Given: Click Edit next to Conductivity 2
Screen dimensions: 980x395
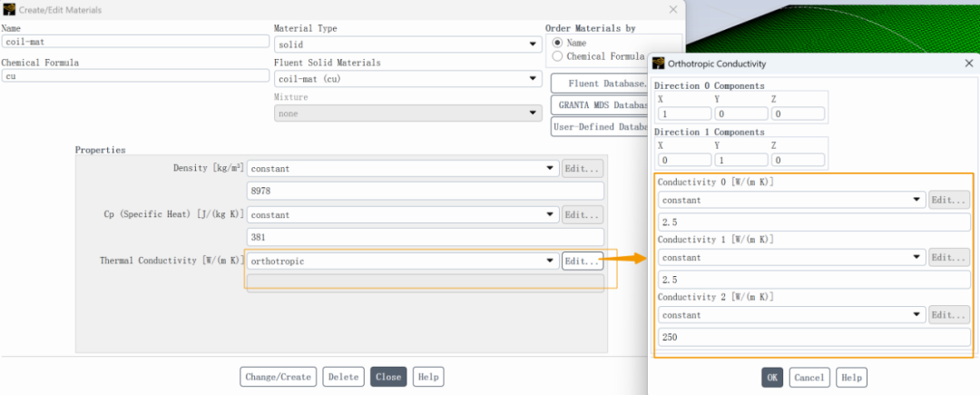Looking at the screenshot, I should coord(949,315).
